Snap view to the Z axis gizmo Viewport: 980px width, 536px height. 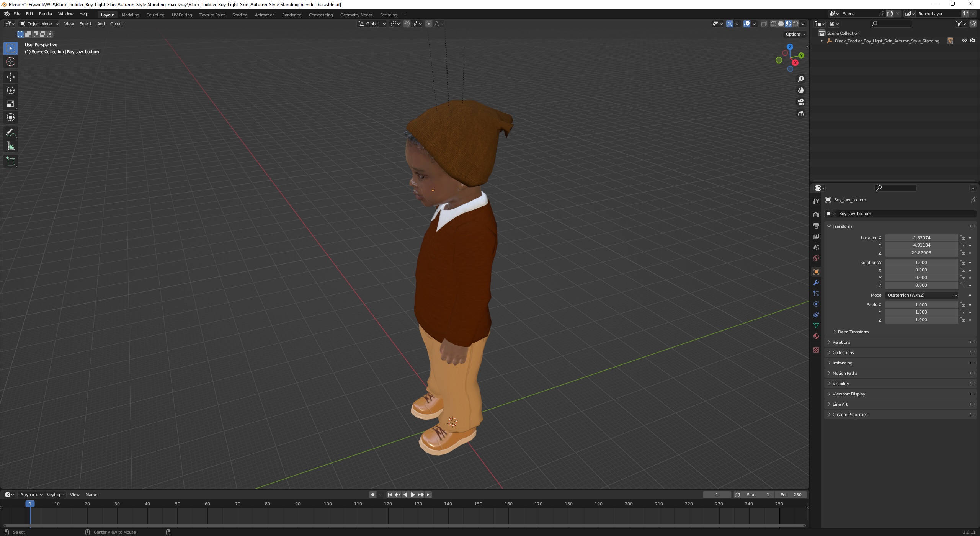tap(790, 47)
